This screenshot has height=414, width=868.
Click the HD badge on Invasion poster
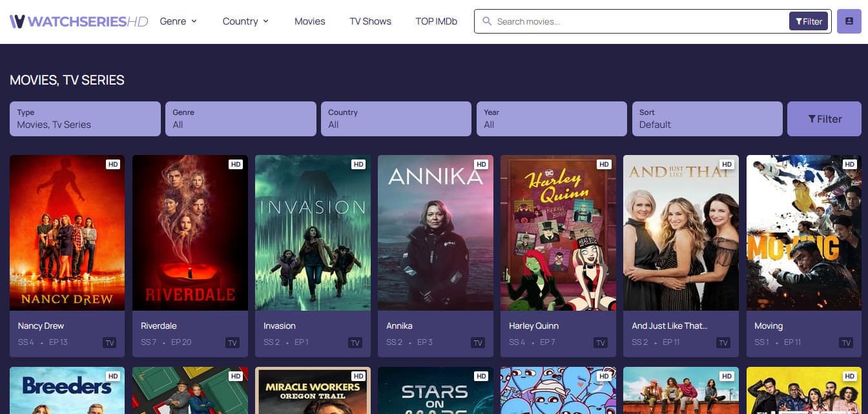(358, 165)
